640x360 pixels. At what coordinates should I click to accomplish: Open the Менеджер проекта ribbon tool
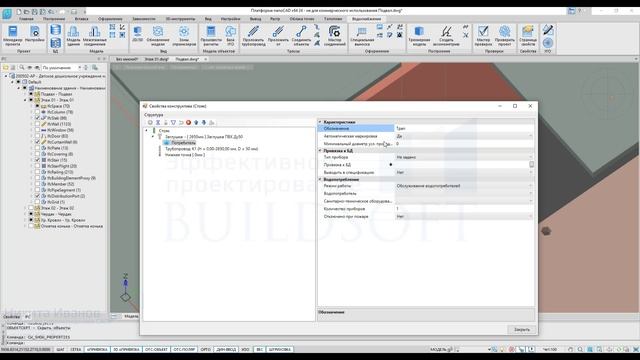pyautogui.click(x=13, y=35)
